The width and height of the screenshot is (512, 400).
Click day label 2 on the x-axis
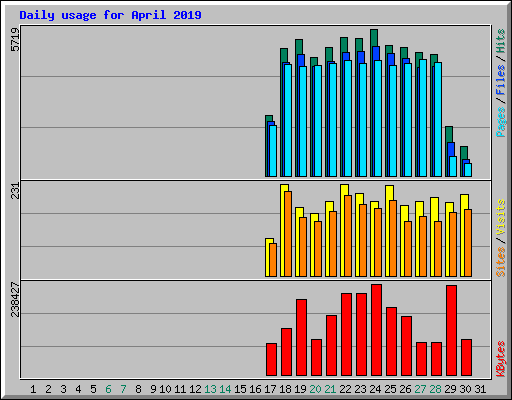pos(48,389)
